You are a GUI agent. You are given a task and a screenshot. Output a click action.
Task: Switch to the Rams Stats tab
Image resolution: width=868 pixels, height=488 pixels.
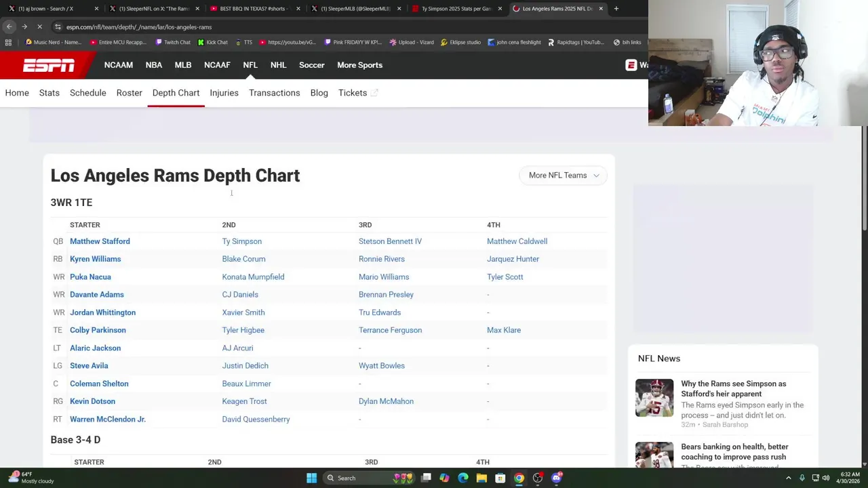coord(50,93)
